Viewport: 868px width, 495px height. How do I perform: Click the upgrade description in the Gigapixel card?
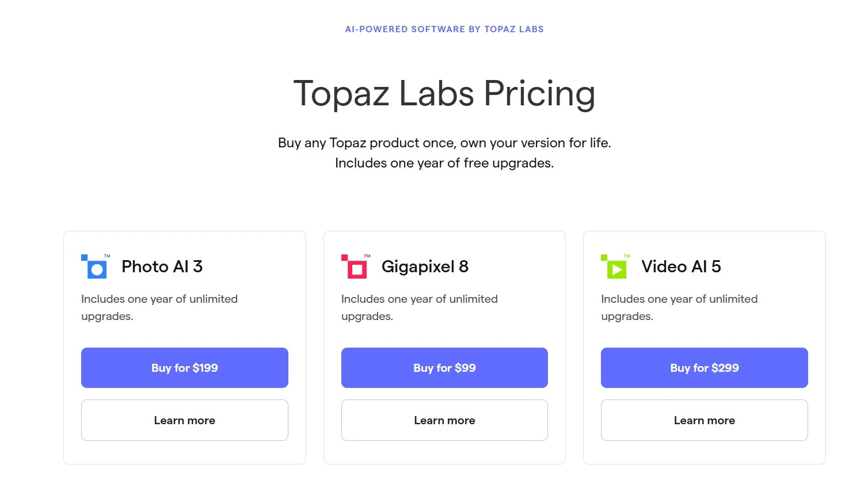(420, 307)
